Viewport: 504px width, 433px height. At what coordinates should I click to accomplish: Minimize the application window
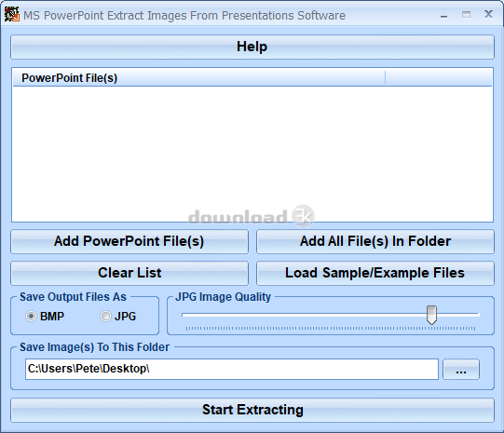pos(443,15)
